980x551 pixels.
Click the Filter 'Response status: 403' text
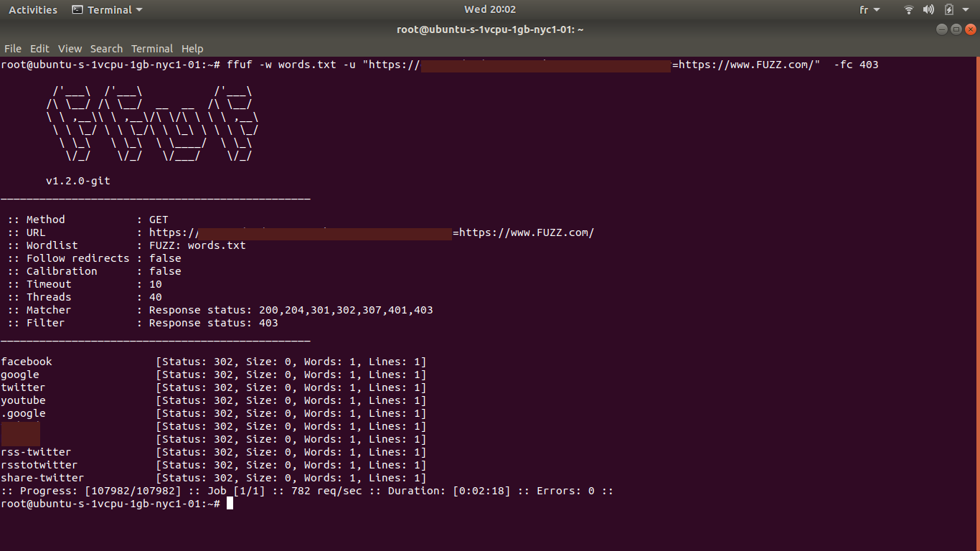coord(214,323)
